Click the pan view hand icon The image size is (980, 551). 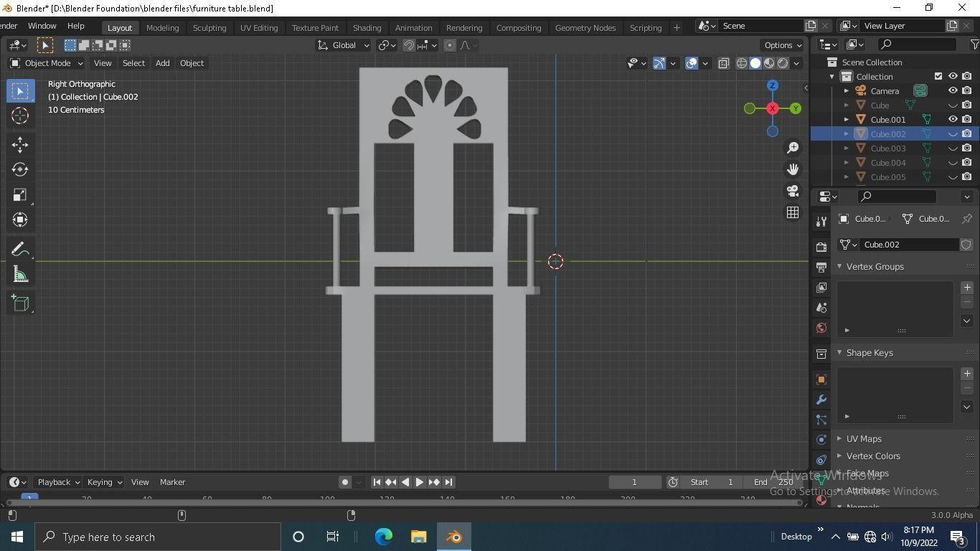pos(793,169)
